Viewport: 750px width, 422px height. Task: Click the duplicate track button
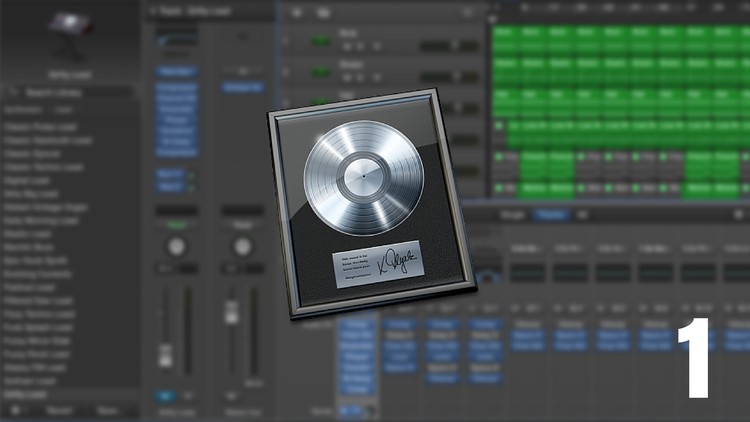pyautogui.click(x=324, y=12)
